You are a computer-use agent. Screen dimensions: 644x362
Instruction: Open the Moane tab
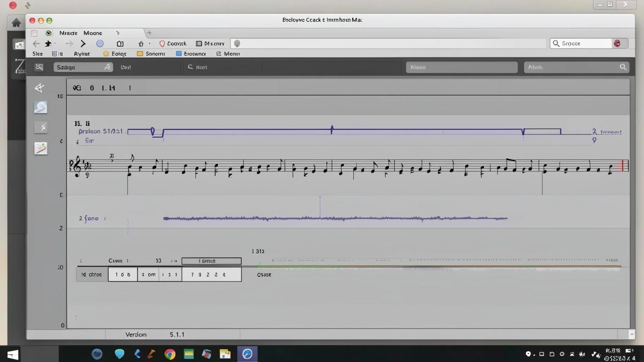(x=93, y=33)
